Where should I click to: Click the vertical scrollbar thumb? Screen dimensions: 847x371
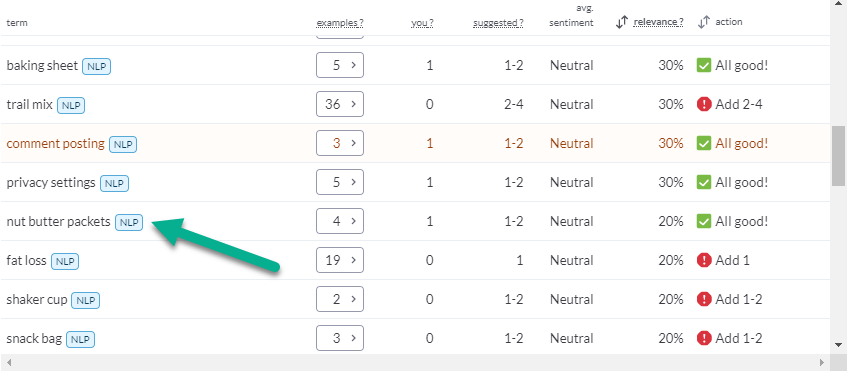tap(838, 156)
